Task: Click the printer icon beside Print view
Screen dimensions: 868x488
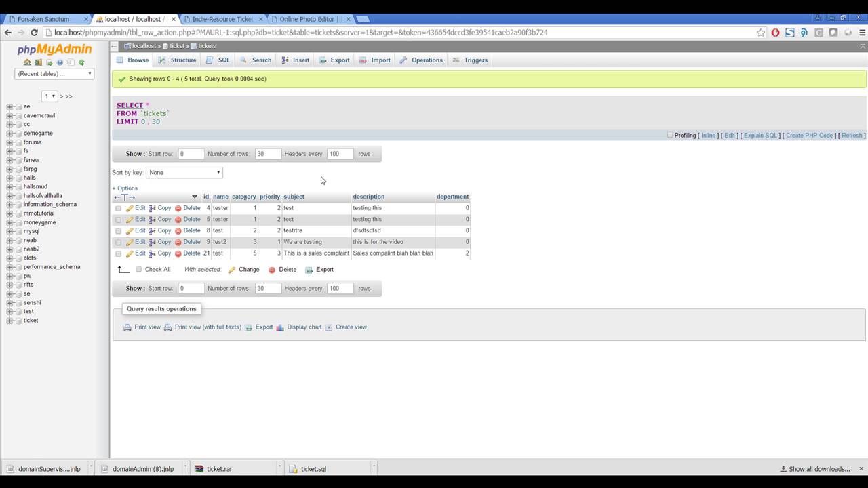Action: (127, 327)
